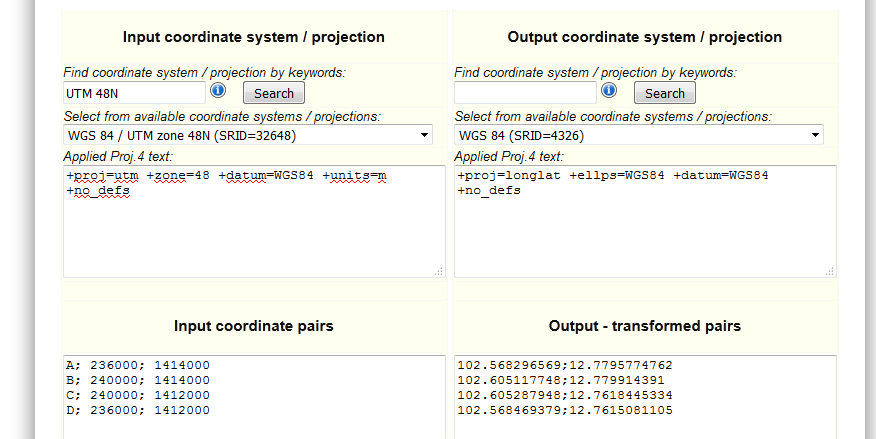Click the 'A; 236000; 1414000' coordinate line

pos(137,365)
